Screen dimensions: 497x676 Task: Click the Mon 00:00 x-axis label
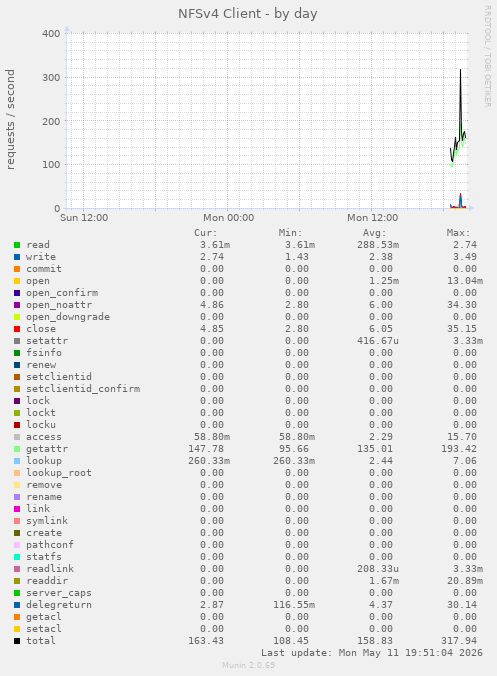[228, 218]
